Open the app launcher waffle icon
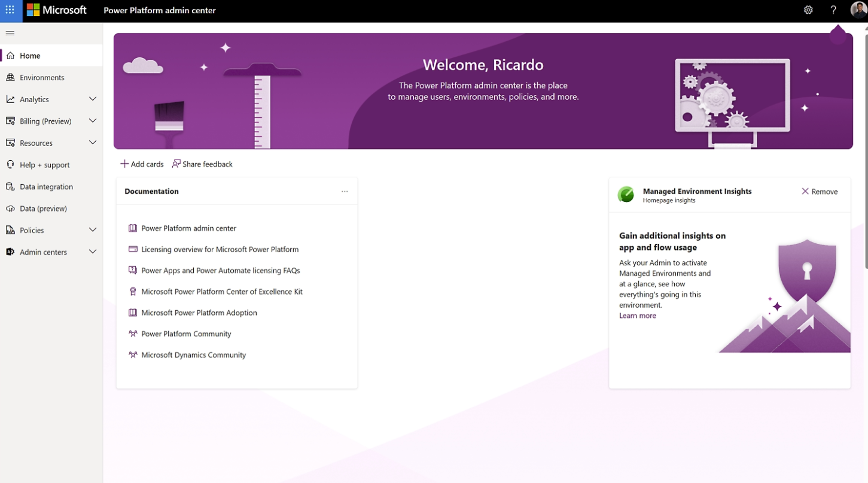The width and height of the screenshot is (868, 483). [10, 10]
